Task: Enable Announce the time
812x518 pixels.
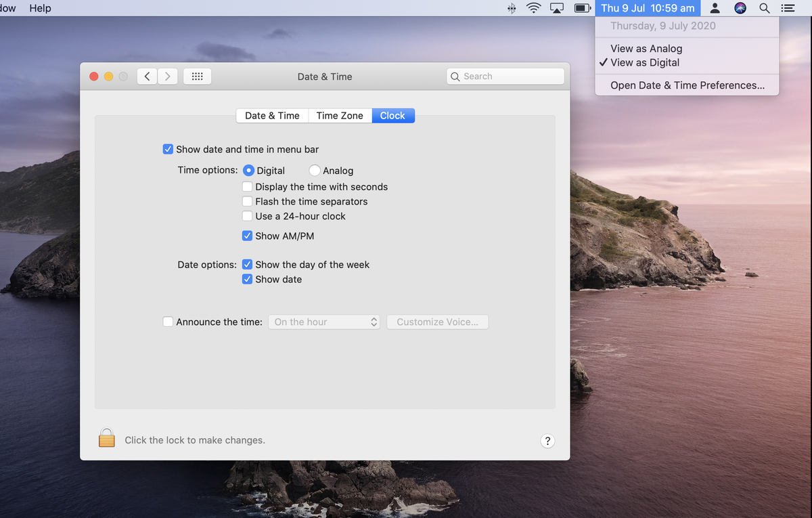Action: click(168, 322)
